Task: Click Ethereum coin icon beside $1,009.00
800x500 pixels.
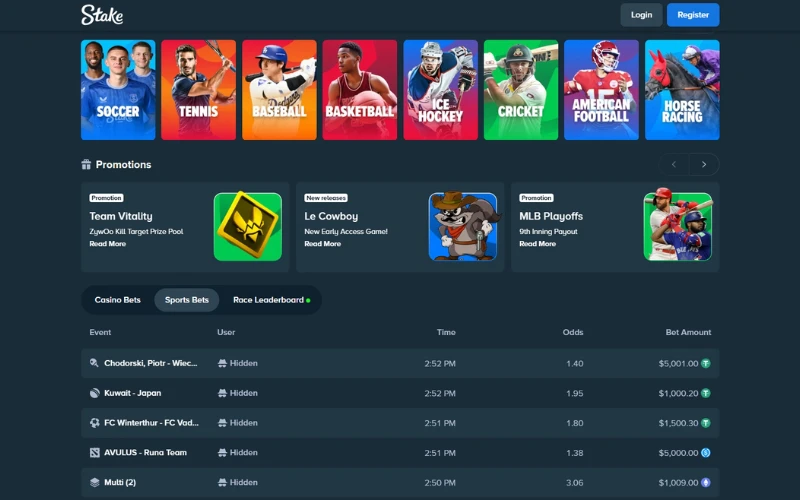Action: click(706, 482)
